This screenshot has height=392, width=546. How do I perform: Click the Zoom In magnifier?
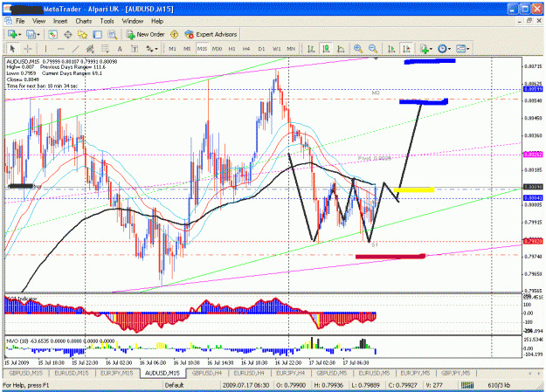point(358,49)
